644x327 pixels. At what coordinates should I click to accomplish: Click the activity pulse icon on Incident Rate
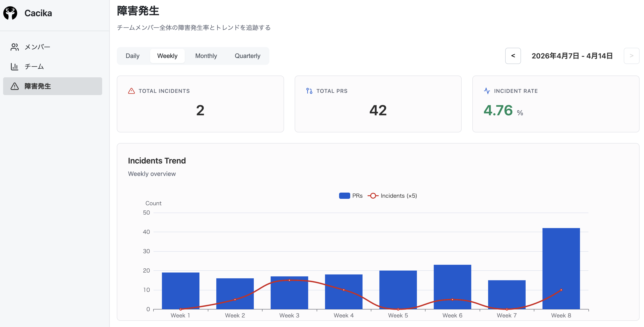point(487,91)
